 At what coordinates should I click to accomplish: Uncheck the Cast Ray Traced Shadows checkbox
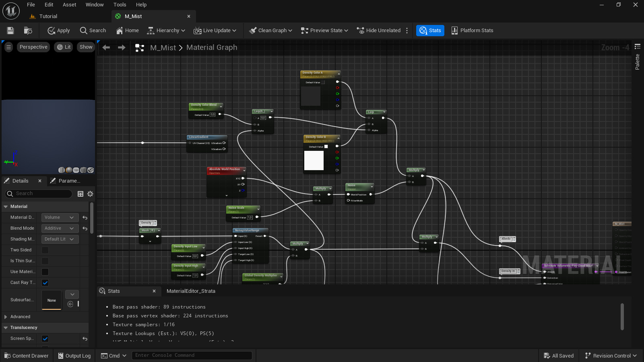pos(45,283)
